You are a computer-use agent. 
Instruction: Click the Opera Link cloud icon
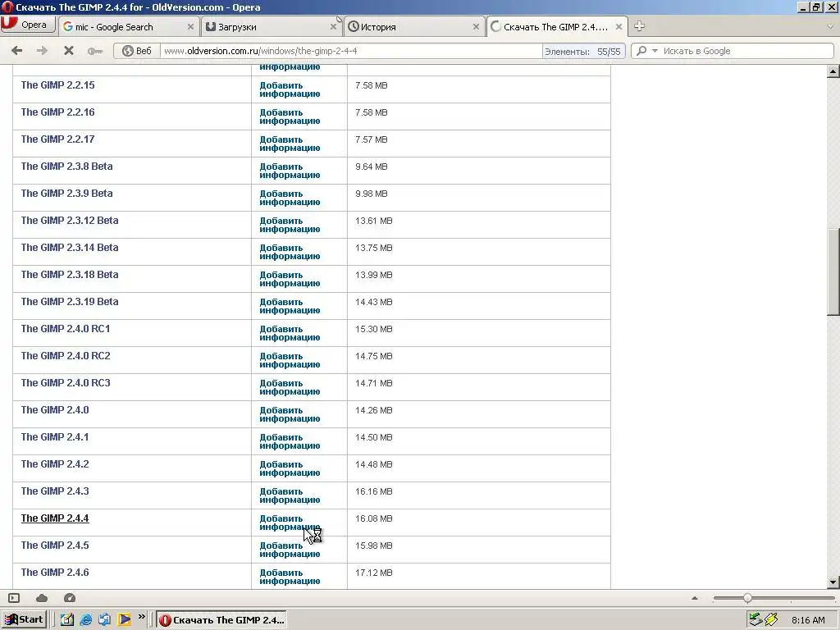click(x=42, y=598)
